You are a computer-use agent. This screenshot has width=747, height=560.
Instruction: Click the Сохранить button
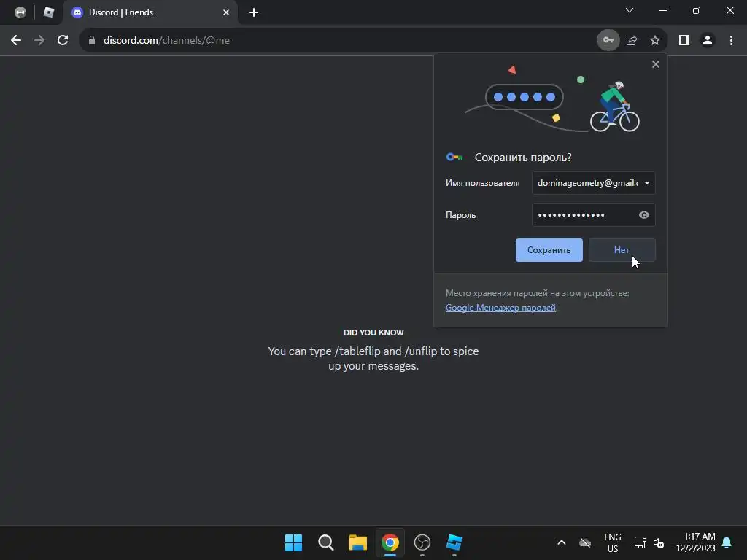coord(549,251)
